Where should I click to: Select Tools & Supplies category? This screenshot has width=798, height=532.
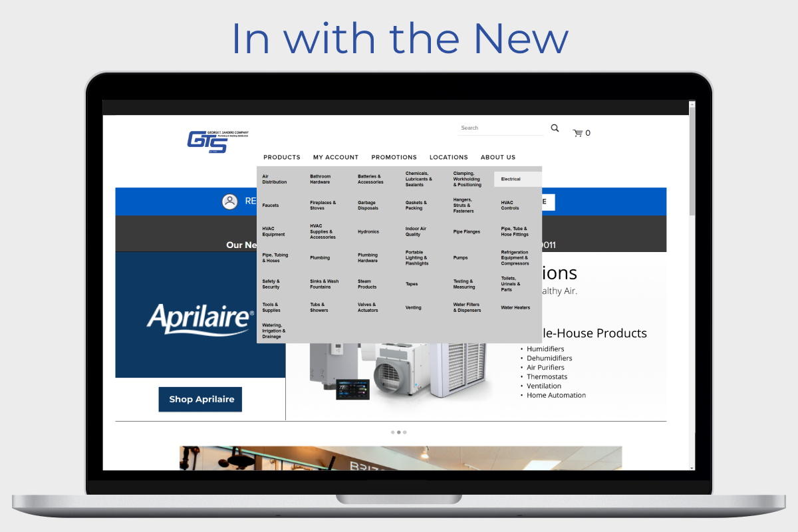click(x=271, y=307)
